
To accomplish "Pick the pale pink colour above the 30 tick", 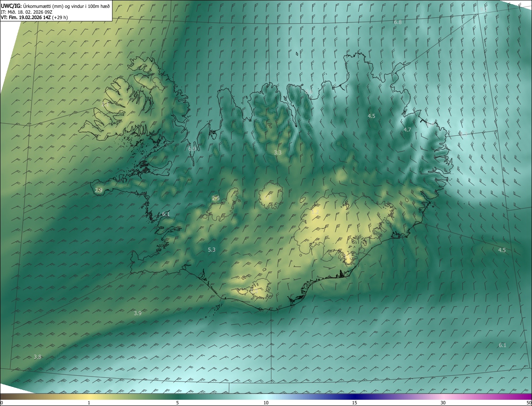I will pos(443,397).
